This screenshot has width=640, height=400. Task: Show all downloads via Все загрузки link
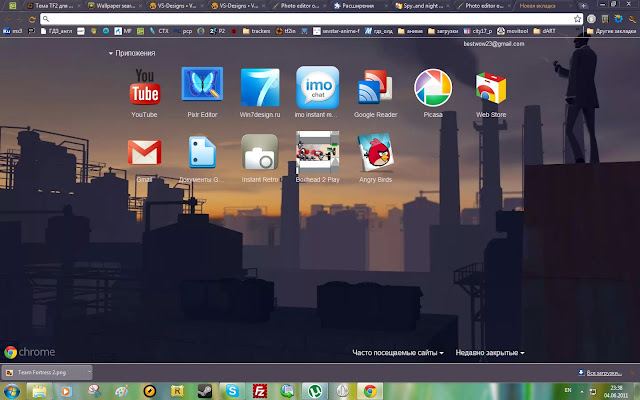point(600,373)
